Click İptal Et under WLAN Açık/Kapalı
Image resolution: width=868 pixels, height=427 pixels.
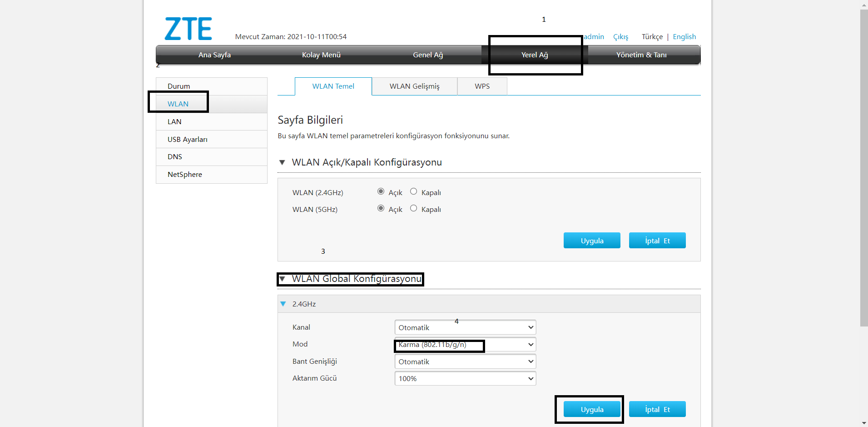tap(657, 241)
